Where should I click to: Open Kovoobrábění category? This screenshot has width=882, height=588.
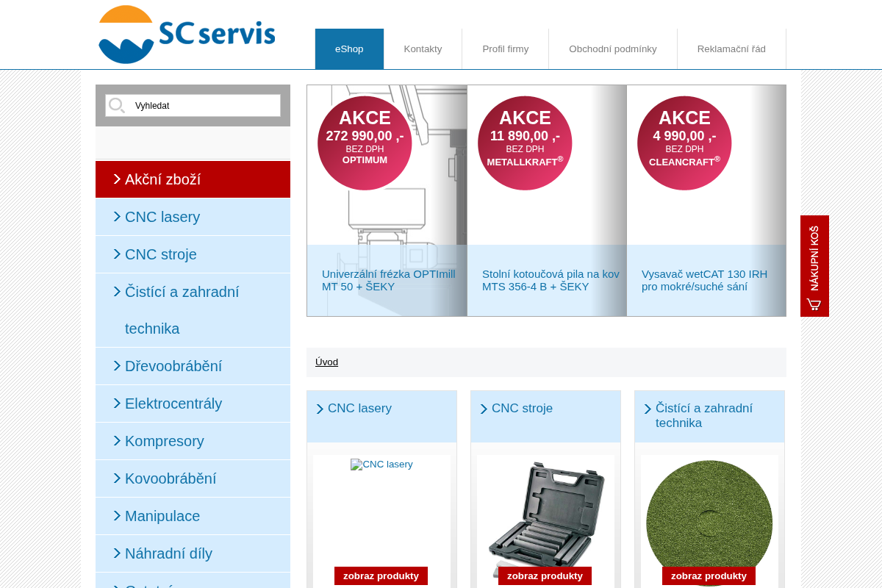pos(193,478)
